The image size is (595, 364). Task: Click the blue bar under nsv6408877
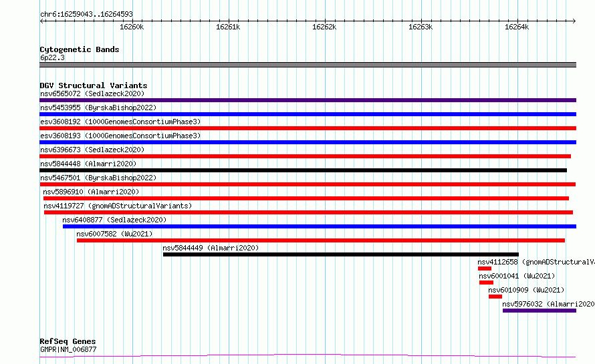pos(320,226)
